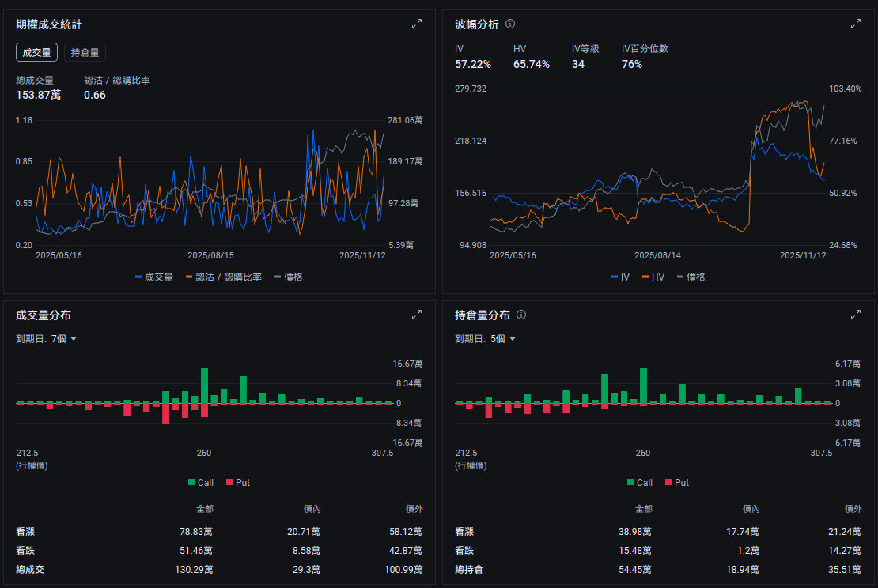Screen dimensions: 878x588
Task: Click 看漲 價內 value 20.71萬
Action: 304,532
